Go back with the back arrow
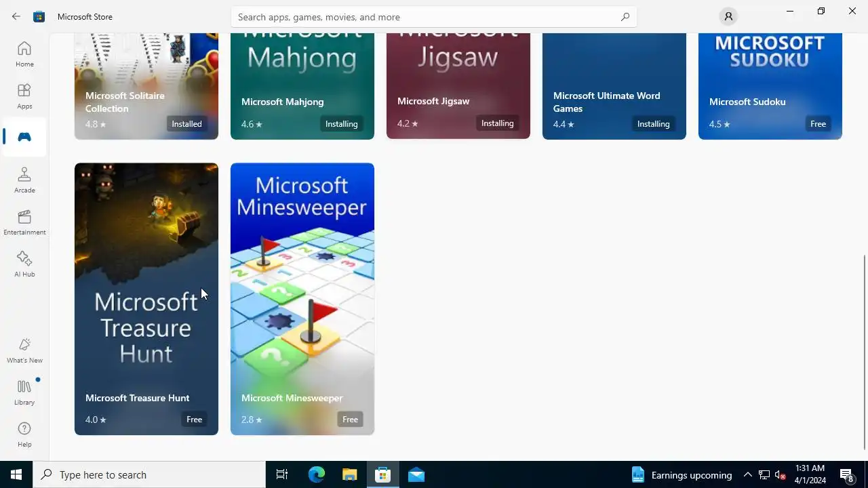 click(x=16, y=16)
